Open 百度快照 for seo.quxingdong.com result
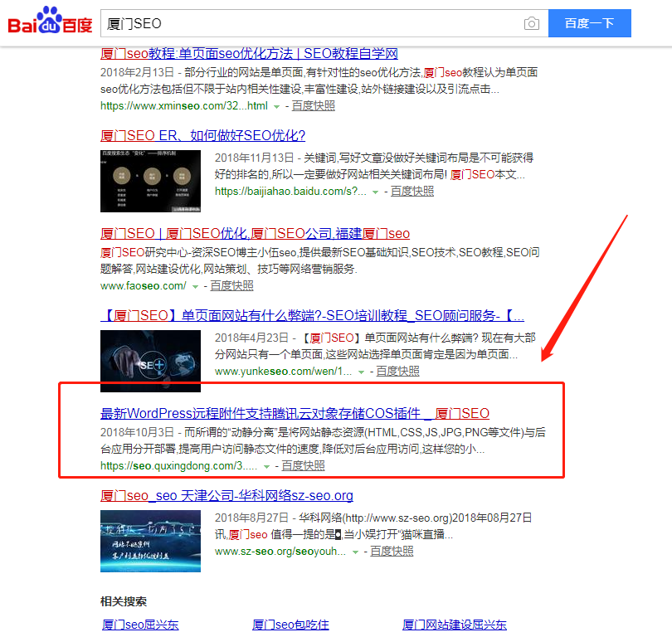Screen dimensions: 672x637 pyautogui.click(x=303, y=465)
